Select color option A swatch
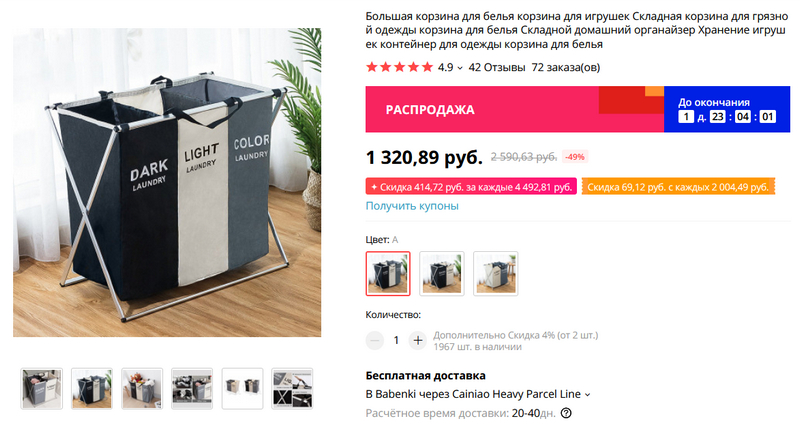The width and height of the screenshot is (800, 428). click(x=388, y=273)
